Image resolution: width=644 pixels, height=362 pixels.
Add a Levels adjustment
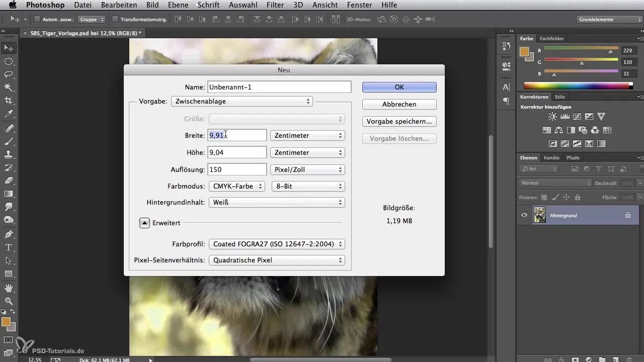click(x=565, y=117)
